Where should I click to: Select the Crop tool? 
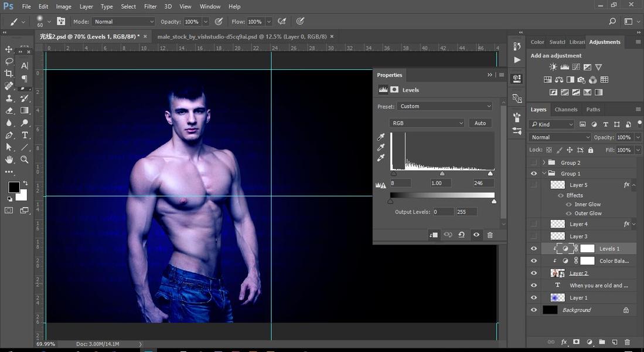click(9, 73)
